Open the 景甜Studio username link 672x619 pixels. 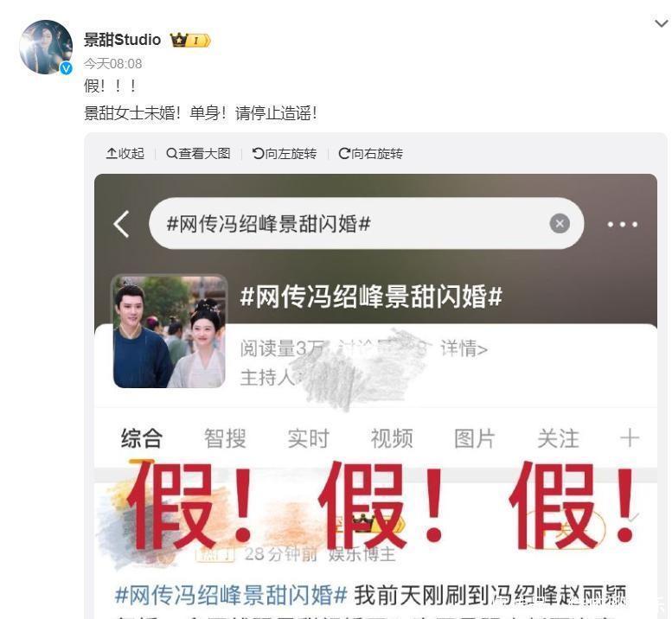[122, 40]
